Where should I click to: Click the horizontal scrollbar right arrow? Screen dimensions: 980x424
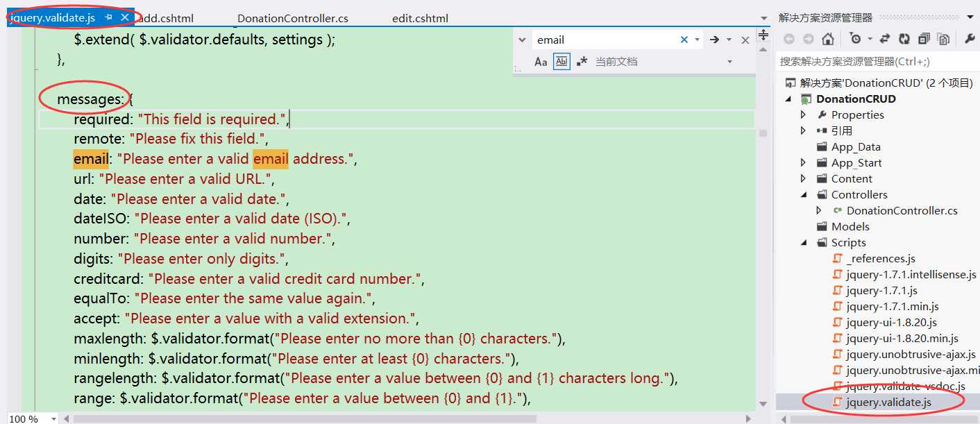pos(748,418)
